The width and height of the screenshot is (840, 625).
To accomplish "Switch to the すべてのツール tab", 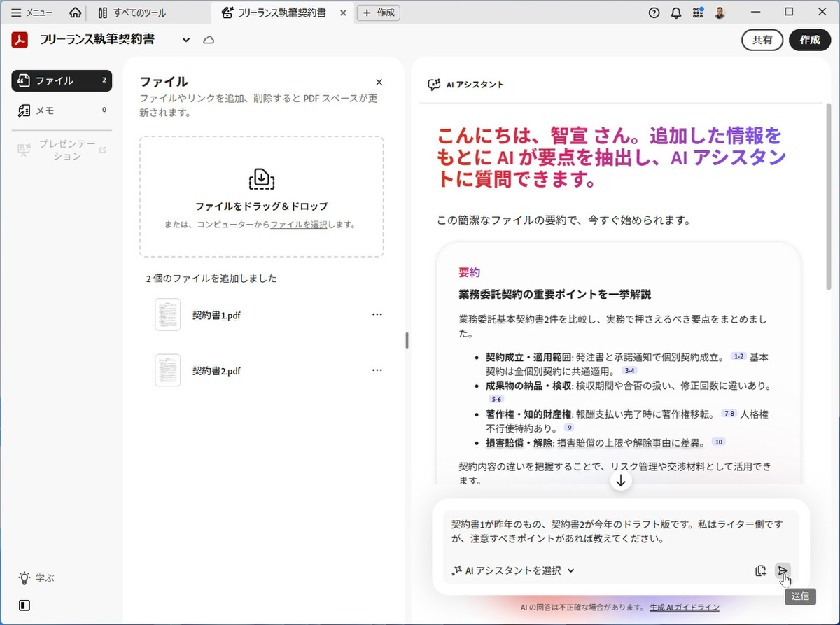I will click(133, 13).
